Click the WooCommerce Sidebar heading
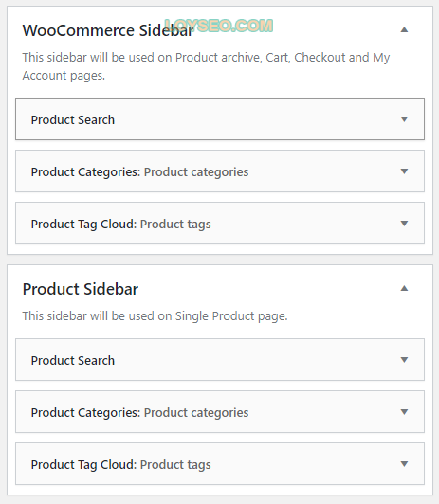439x504 pixels. point(108,30)
